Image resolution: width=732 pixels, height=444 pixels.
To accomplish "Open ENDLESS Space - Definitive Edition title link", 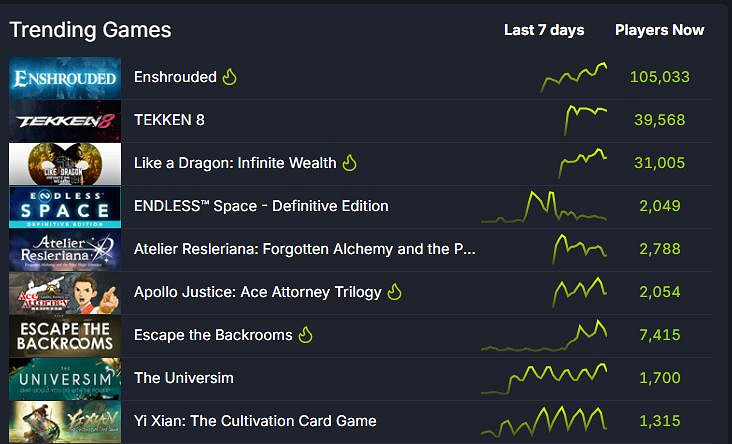I will click(261, 206).
